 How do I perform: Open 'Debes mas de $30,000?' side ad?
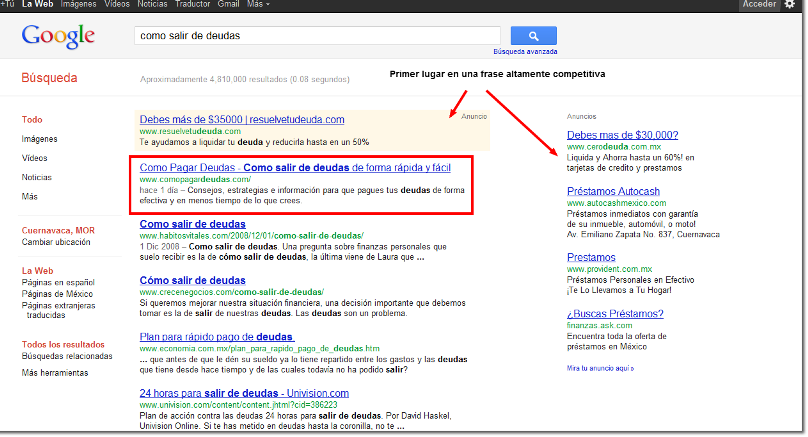click(622, 135)
